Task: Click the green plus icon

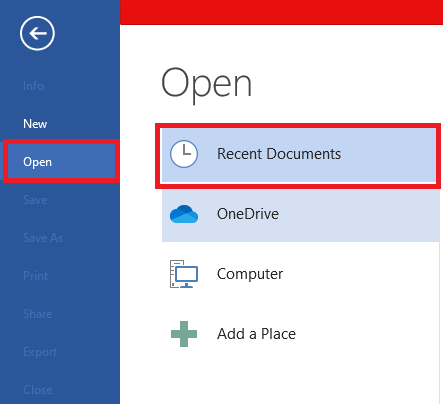Action: click(184, 334)
